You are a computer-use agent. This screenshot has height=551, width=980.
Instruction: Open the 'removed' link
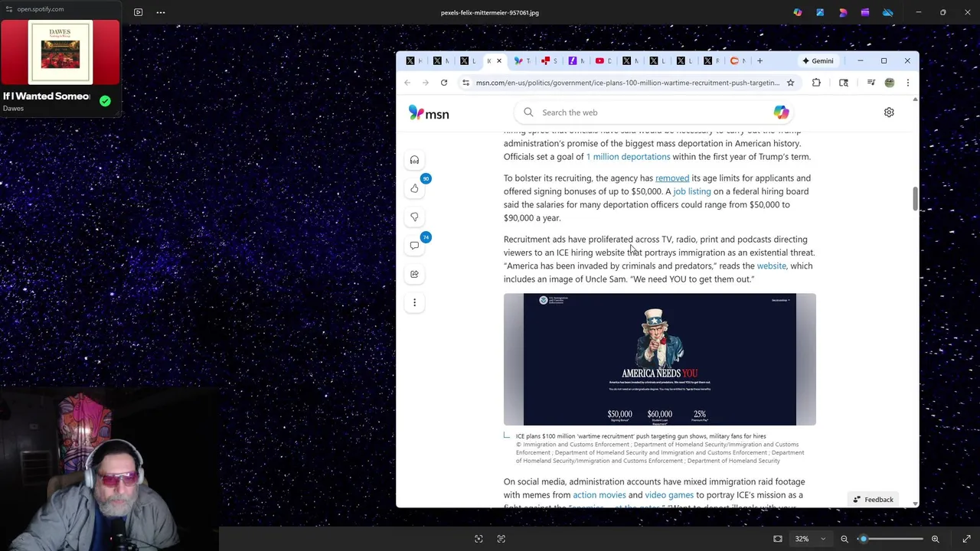point(672,178)
